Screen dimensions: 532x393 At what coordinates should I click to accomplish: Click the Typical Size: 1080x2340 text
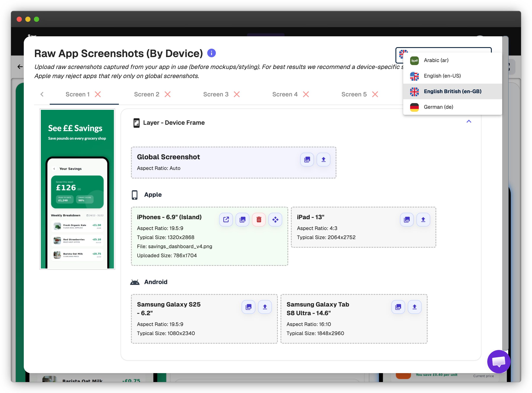point(166,333)
